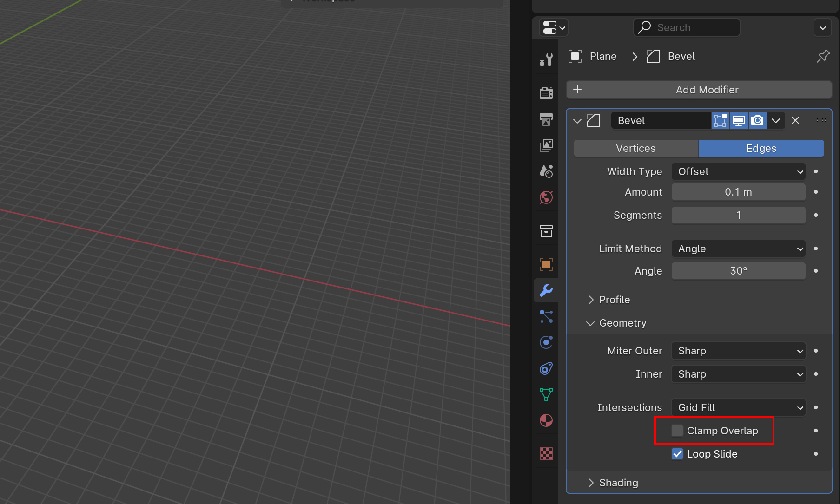Click the magnifier icon in search field
The height and width of the screenshot is (504, 840).
tap(644, 27)
